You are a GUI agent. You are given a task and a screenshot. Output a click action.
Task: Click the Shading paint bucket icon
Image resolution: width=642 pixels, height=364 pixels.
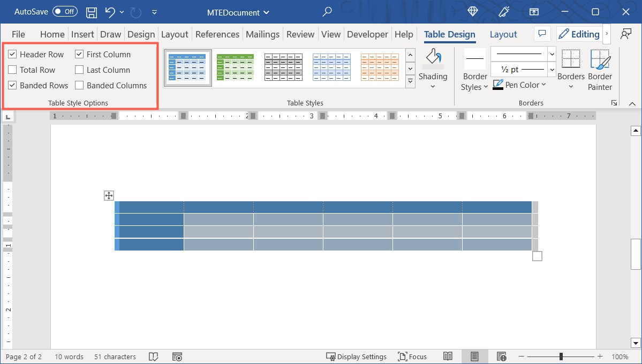tap(433, 57)
